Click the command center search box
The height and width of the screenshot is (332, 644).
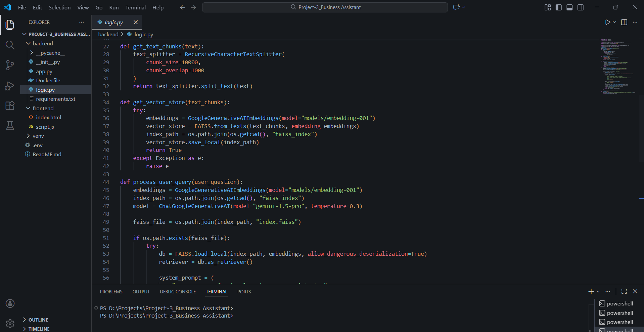click(325, 7)
